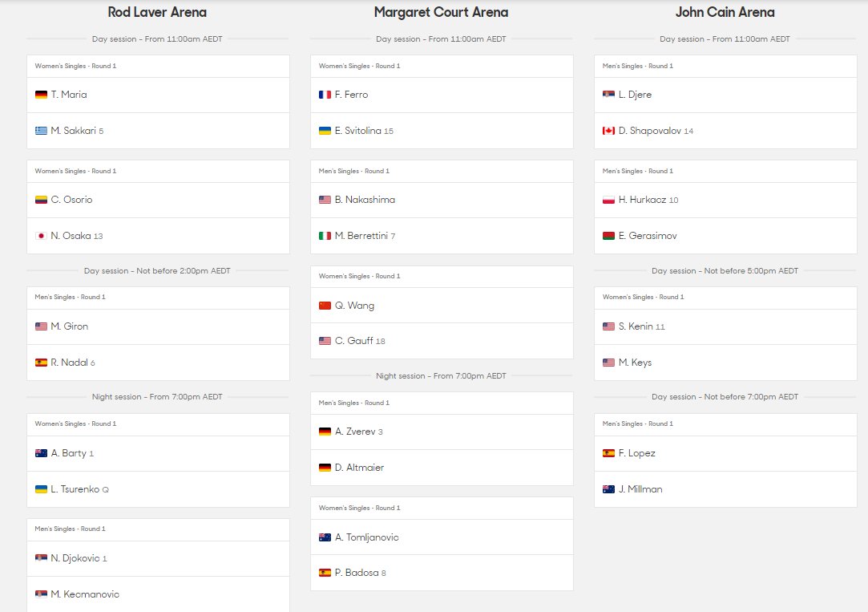This screenshot has height=612, width=868.
Task: Open R. Nadal player profile
Action: coord(69,363)
